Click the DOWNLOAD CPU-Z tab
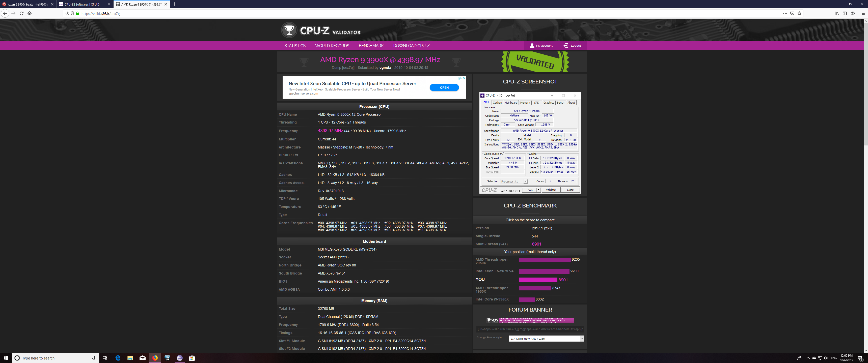The width and height of the screenshot is (868, 363). pyautogui.click(x=411, y=45)
